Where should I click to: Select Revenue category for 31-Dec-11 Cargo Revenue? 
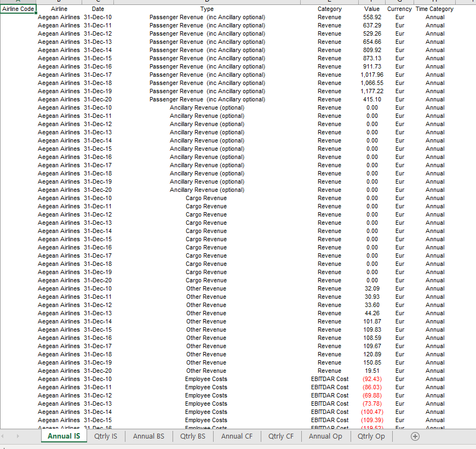click(329, 206)
